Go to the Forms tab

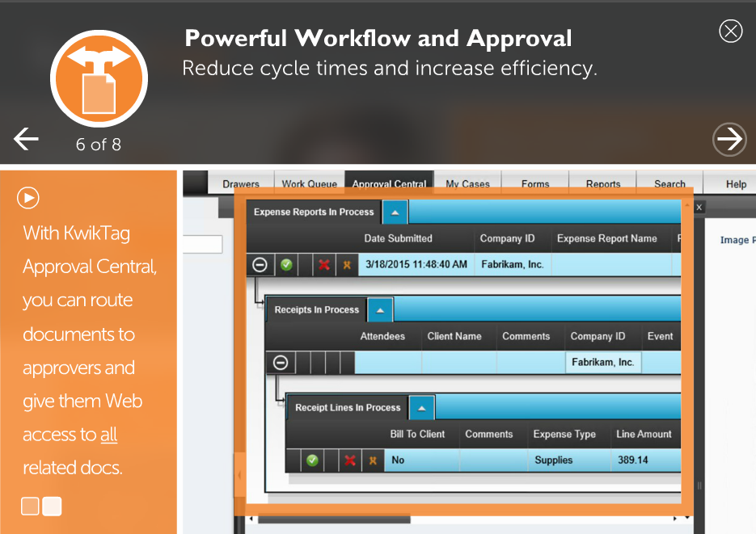pos(535,183)
